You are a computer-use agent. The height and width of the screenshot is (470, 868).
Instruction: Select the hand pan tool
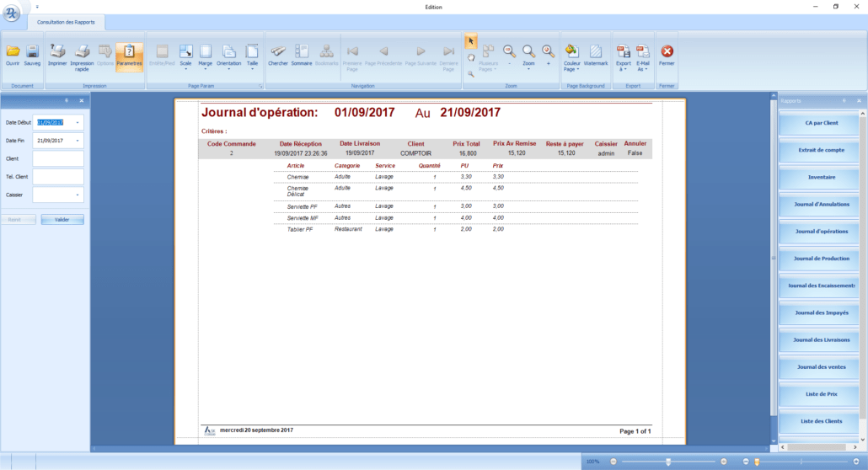coord(470,57)
